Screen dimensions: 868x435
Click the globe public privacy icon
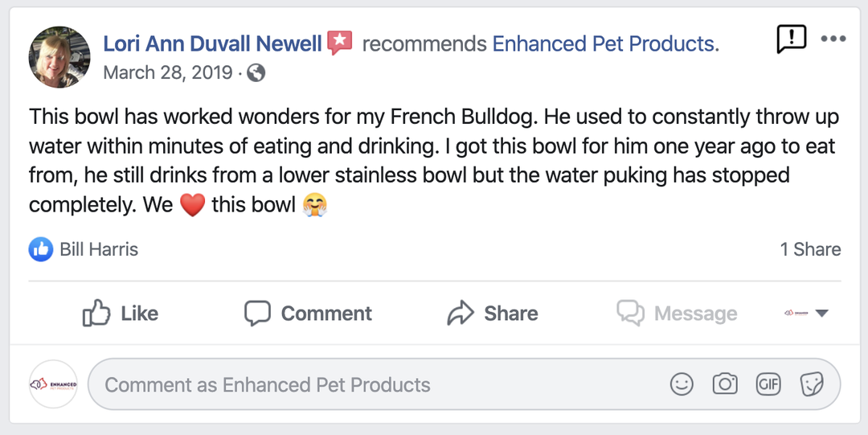click(x=256, y=73)
